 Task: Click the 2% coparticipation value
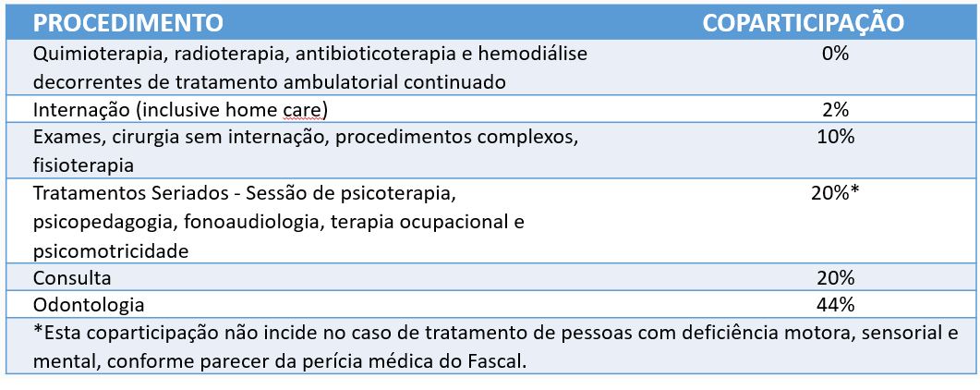pos(835,110)
